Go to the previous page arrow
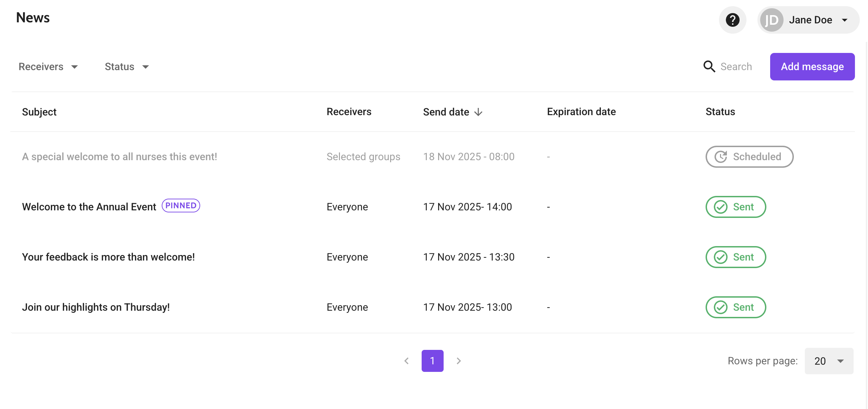 407,361
